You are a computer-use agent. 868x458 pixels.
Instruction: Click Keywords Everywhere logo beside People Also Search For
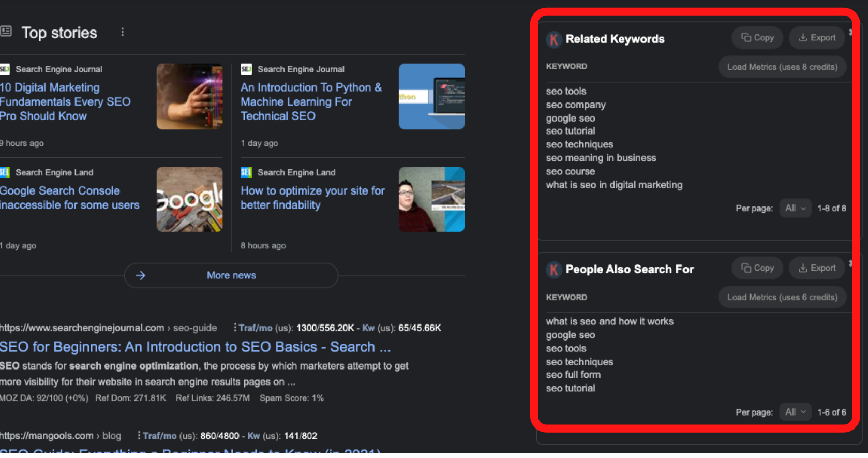pos(554,270)
